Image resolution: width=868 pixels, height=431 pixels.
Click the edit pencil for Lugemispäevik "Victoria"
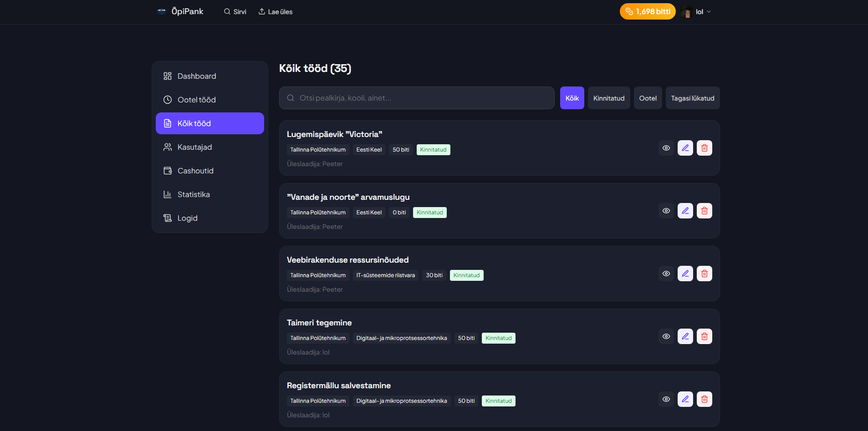pyautogui.click(x=685, y=148)
